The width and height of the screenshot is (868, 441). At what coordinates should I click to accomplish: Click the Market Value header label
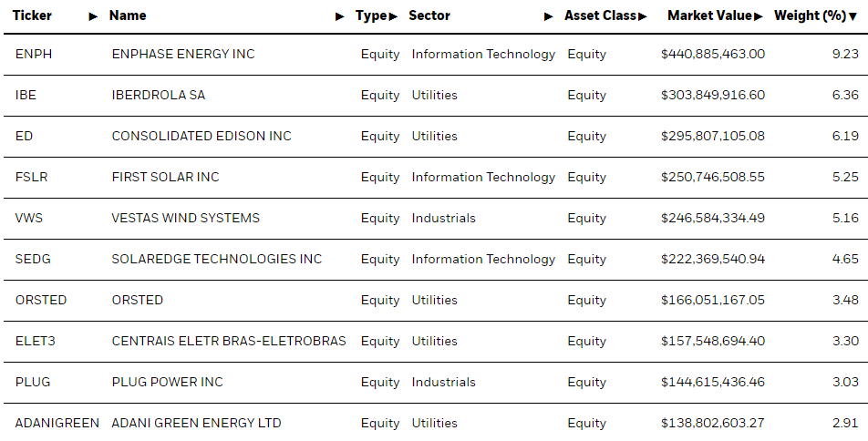click(709, 15)
